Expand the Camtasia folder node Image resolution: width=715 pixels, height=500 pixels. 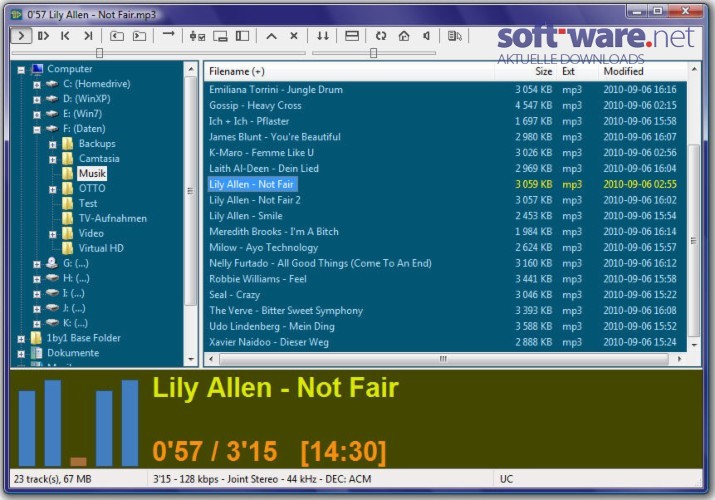coord(53,160)
